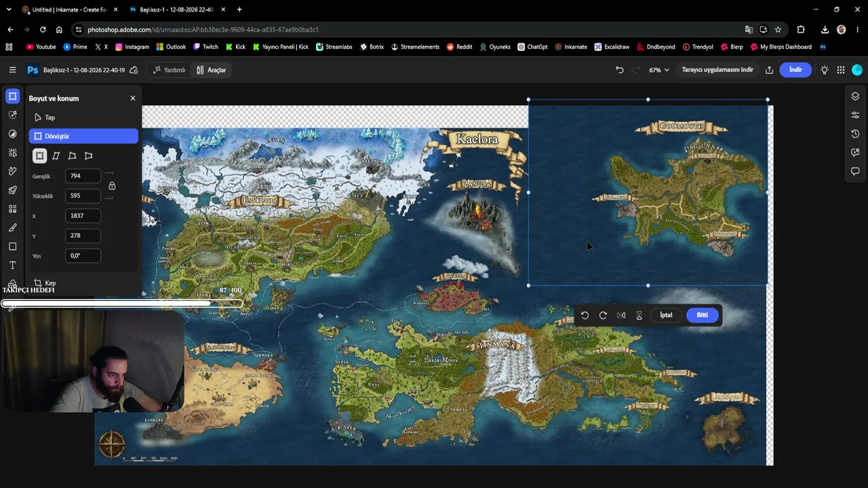Switch to Yardımlı assisted mode

[169, 70]
